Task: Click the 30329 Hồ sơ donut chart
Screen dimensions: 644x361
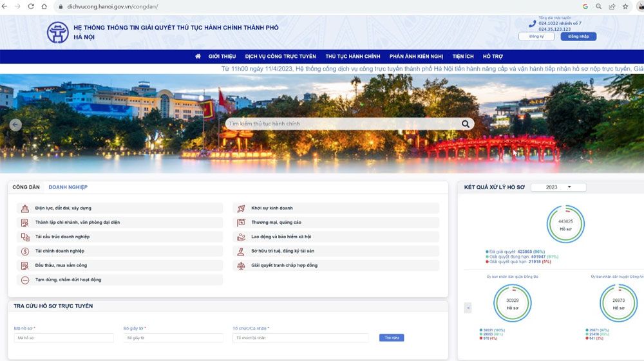Action: coord(512,303)
